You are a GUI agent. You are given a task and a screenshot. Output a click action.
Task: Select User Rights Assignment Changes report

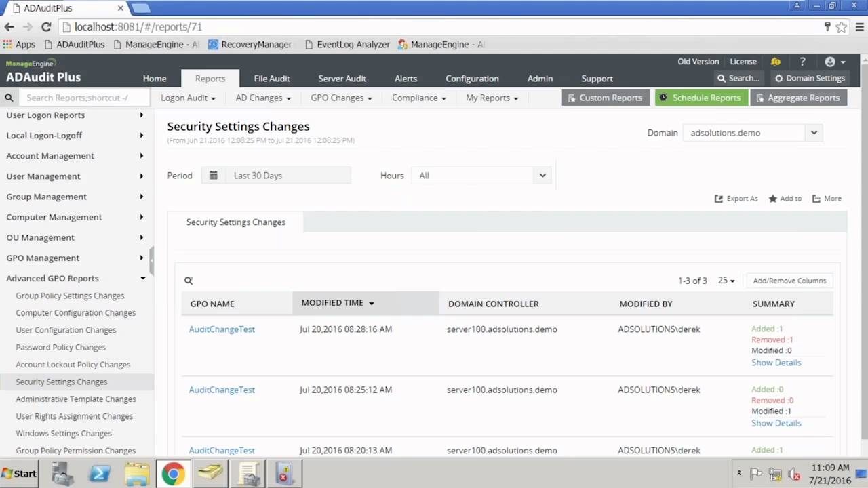pyautogui.click(x=75, y=416)
